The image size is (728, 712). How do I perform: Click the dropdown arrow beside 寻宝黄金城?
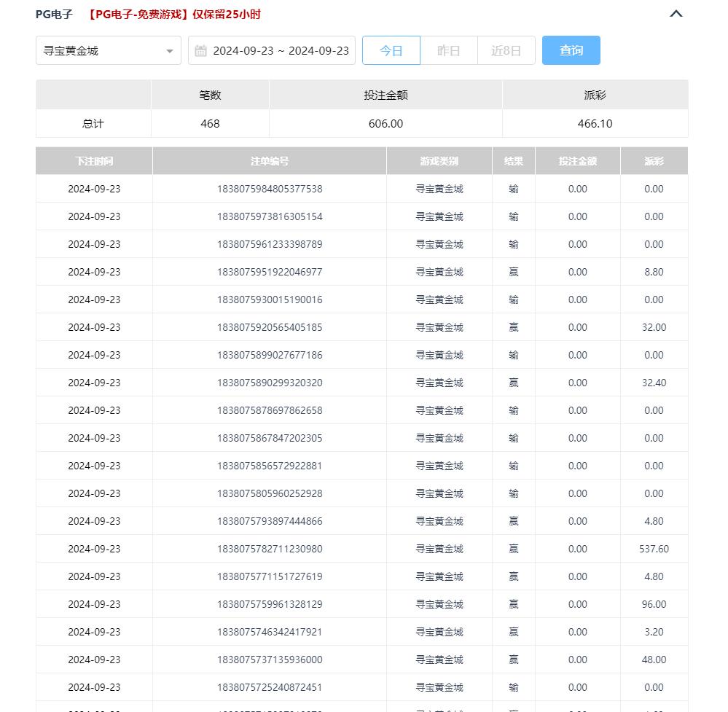pos(170,52)
